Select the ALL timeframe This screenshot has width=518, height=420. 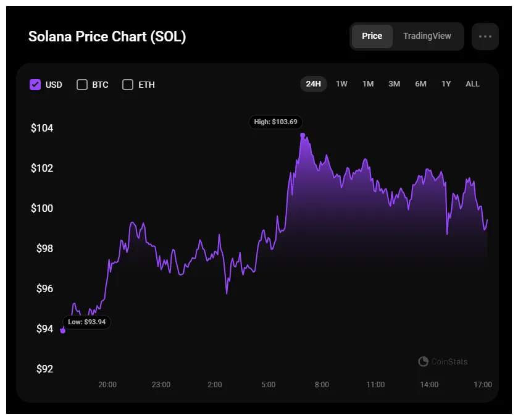472,83
